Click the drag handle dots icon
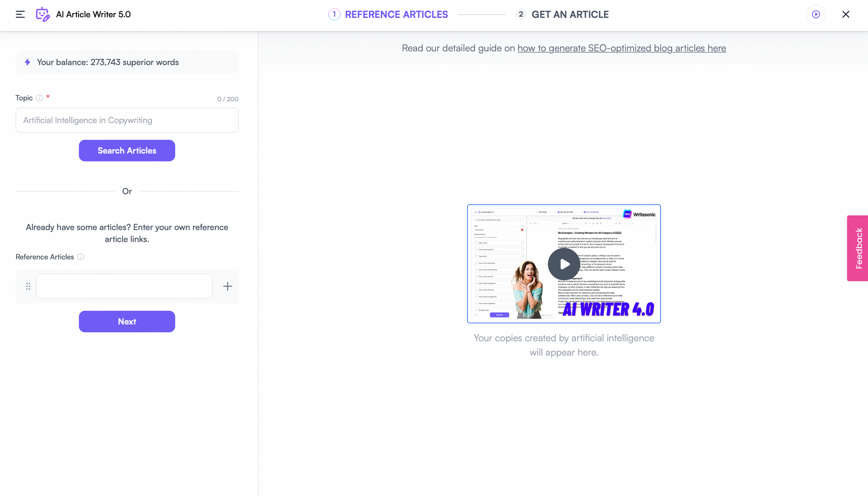 coord(28,286)
